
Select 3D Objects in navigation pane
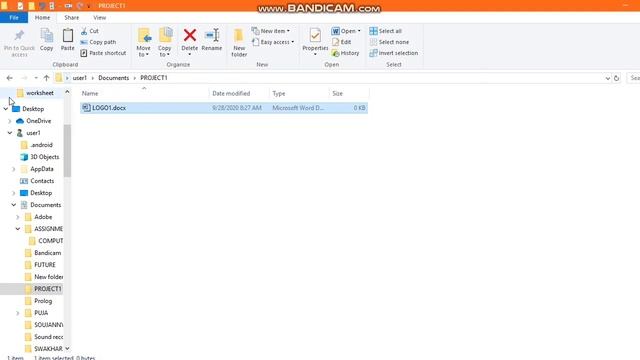44,157
